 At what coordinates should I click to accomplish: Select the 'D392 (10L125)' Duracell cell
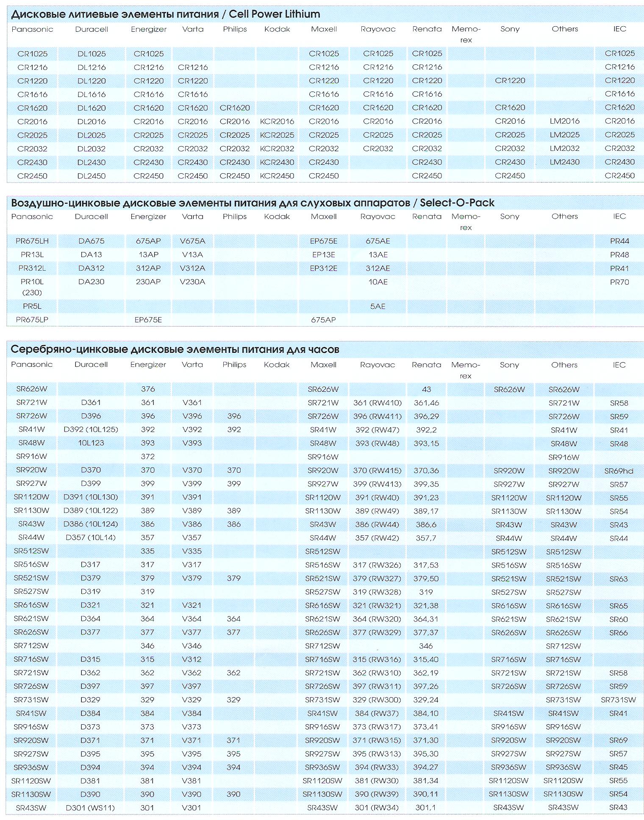point(91,429)
